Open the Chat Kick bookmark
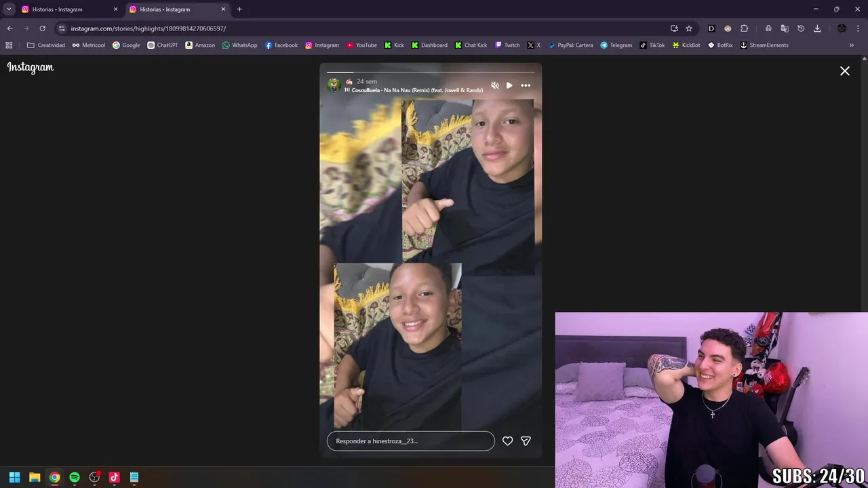 pos(471,45)
